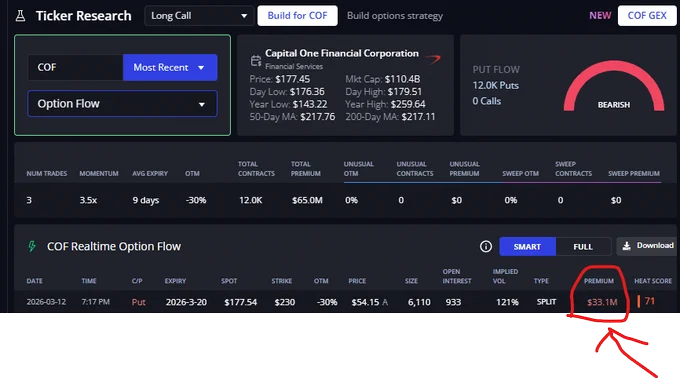
Task: Sort by the IMPLIED VOL column header
Action: pyautogui.click(x=505, y=276)
